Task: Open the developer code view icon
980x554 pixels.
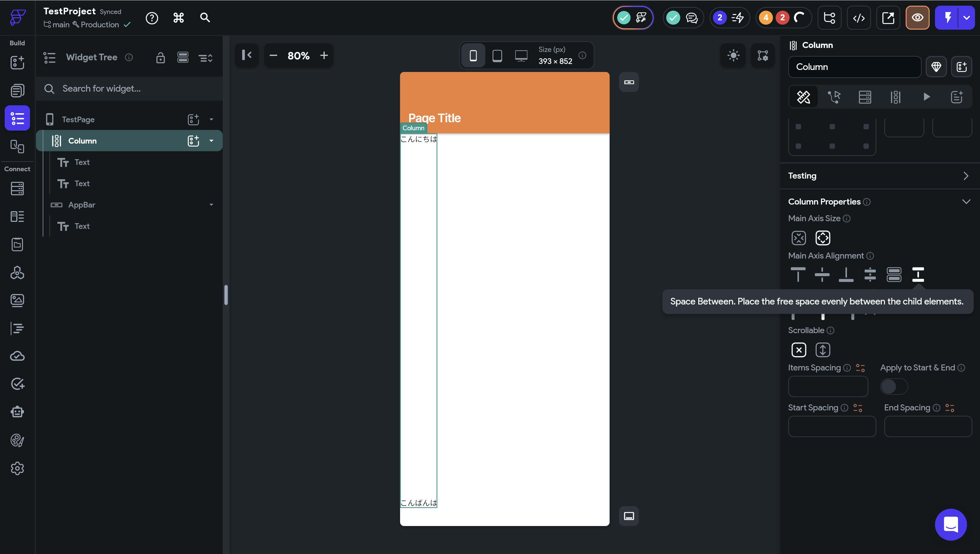Action: (859, 18)
